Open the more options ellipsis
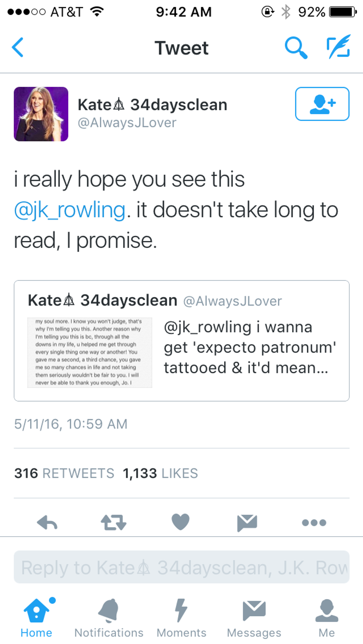Screen dimensions: 363x644 (x=314, y=523)
